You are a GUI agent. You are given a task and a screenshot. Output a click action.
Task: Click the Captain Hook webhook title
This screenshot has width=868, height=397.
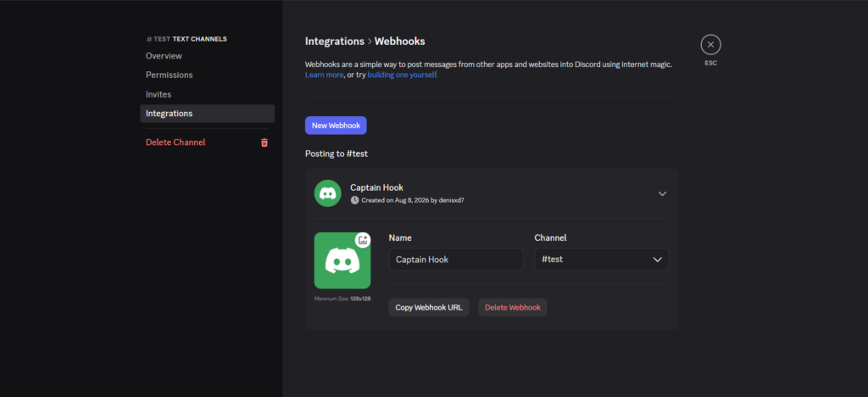point(377,187)
